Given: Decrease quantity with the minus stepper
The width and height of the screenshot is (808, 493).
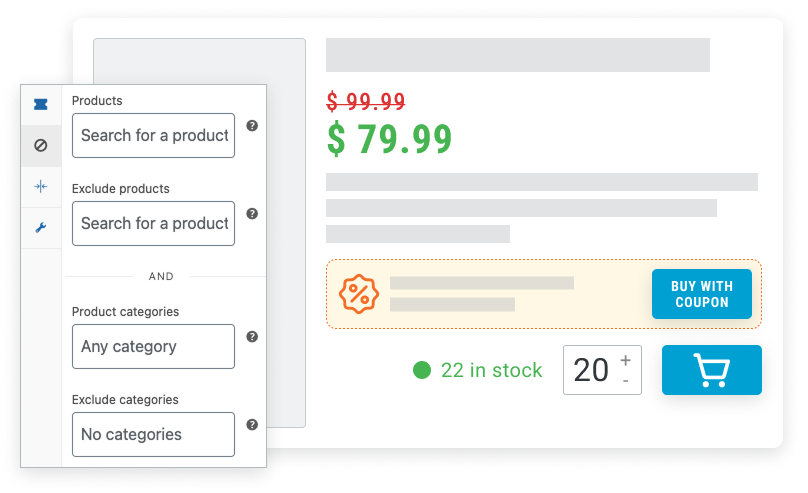Looking at the screenshot, I should (626, 381).
